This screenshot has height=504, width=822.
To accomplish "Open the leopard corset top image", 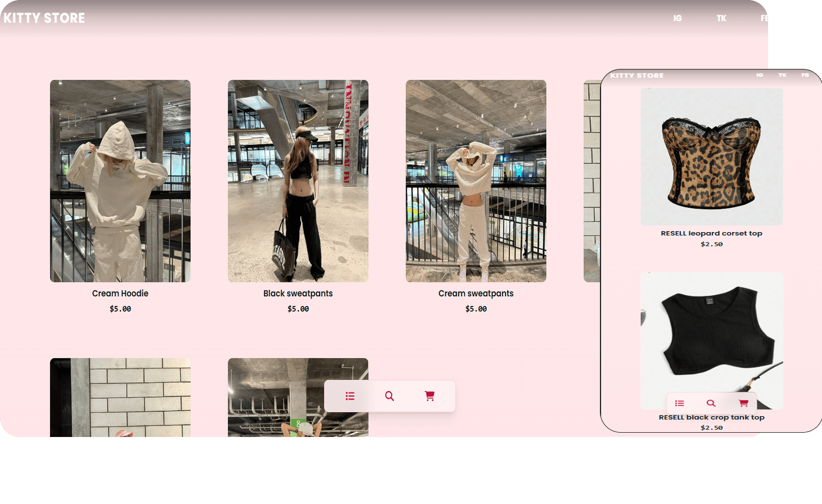I will tap(711, 156).
